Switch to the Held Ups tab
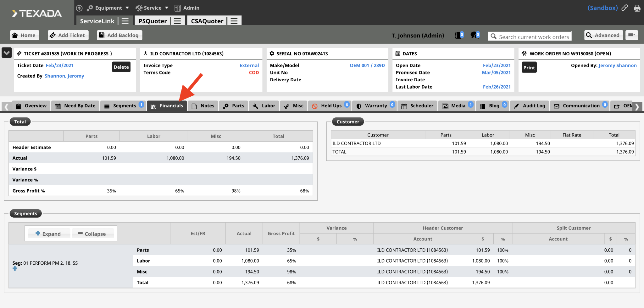The image size is (644, 308). coord(330,106)
